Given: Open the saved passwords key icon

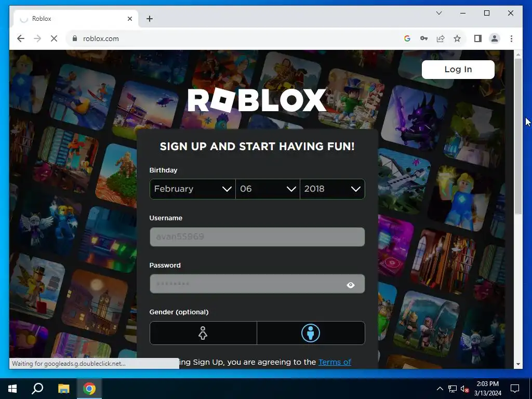Looking at the screenshot, I should click(x=424, y=38).
